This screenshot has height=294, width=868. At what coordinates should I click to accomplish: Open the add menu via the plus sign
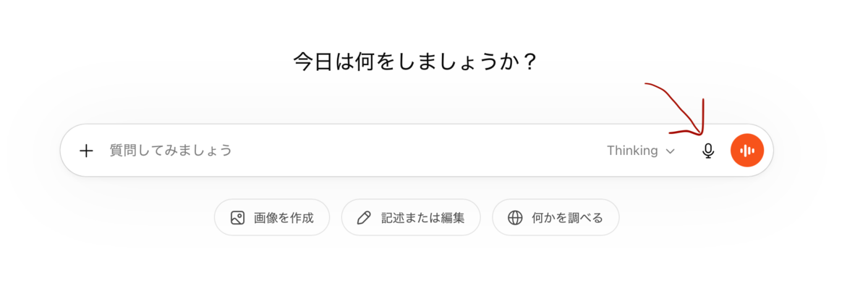(x=87, y=151)
